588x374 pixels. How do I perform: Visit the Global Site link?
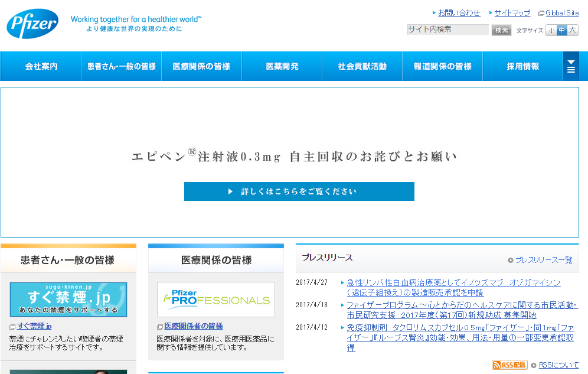point(562,13)
